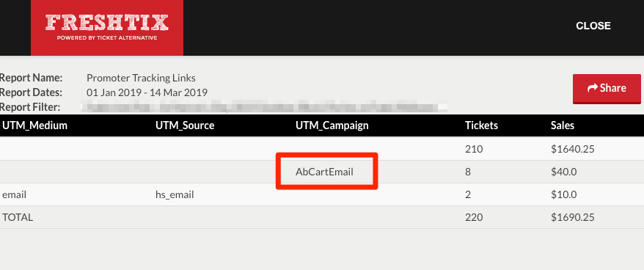Click the $40.0 sales value
The height and width of the screenshot is (270, 644).
(564, 172)
